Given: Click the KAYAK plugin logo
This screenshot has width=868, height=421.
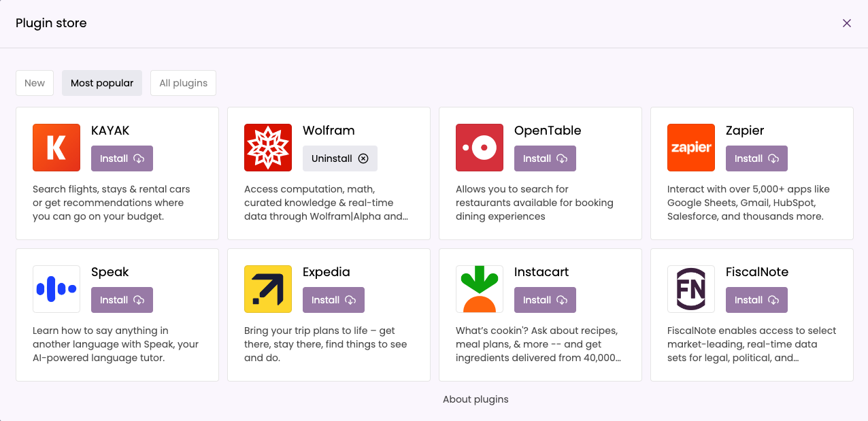Looking at the screenshot, I should click(x=56, y=148).
